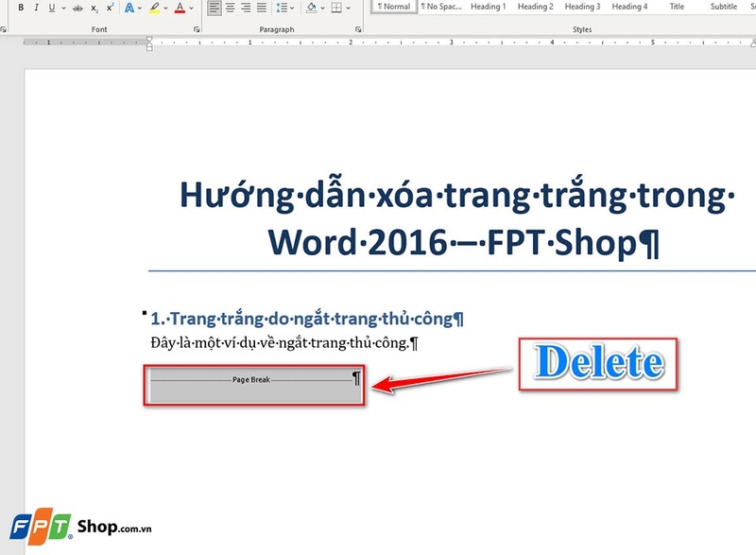The image size is (756, 555).
Task: Apply Borders to paragraph
Action: pyautogui.click(x=336, y=8)
